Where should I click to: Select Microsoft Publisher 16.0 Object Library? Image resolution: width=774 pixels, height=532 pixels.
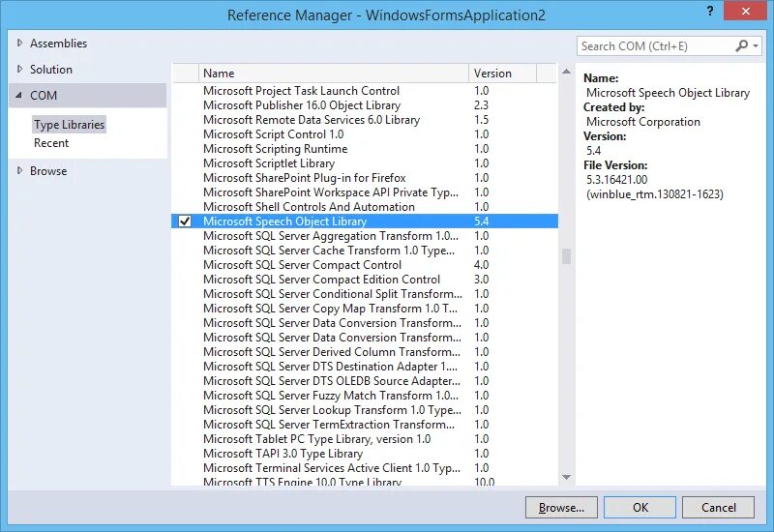(x=365, y=105)
